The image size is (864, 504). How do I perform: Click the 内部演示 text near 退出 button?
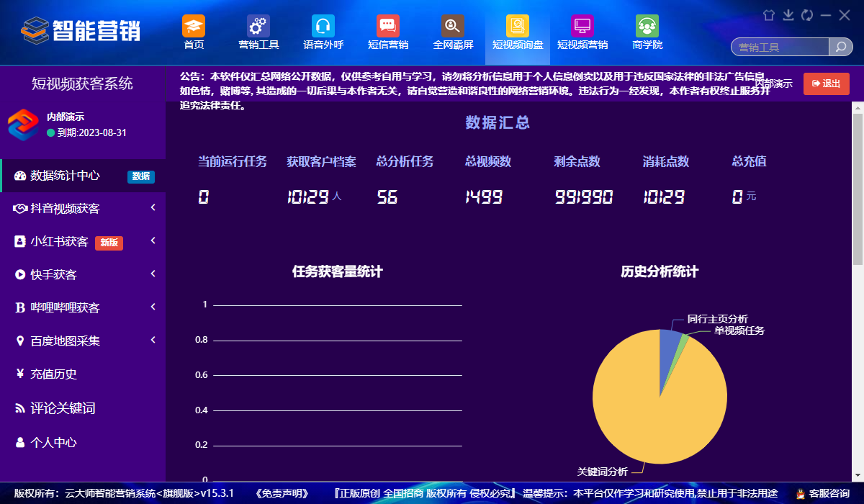(773, 84)
